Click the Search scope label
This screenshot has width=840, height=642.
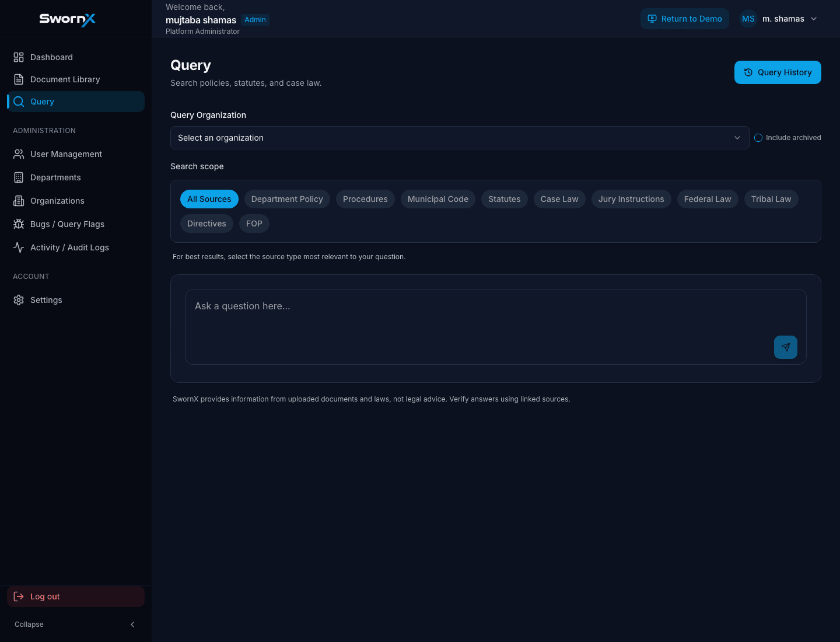click(x=197, y=166)
